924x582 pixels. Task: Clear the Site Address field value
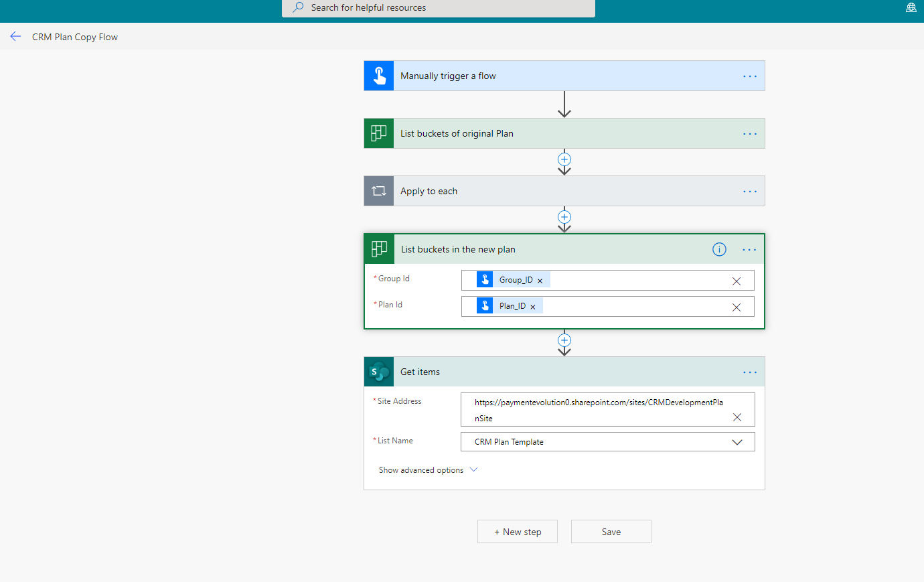click(x=737, y=417)
